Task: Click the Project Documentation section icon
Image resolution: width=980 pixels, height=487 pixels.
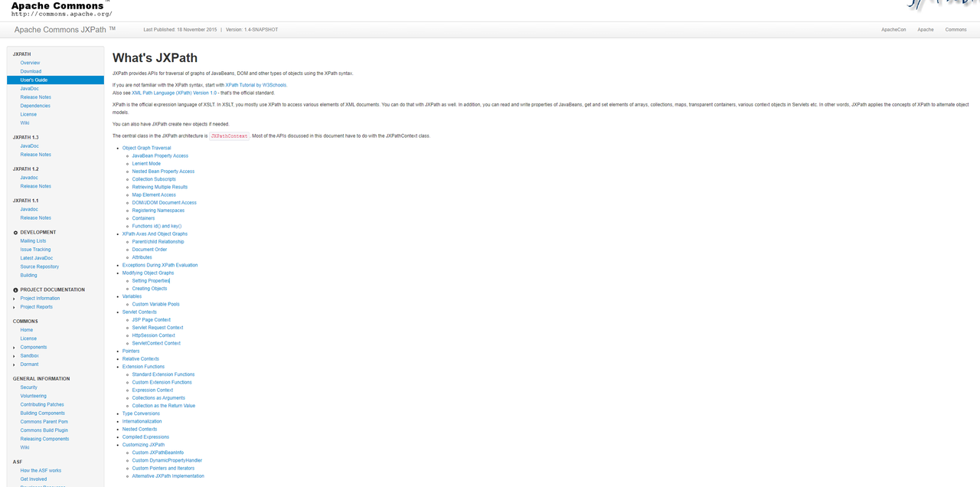Action: click(x=15, y=289)
